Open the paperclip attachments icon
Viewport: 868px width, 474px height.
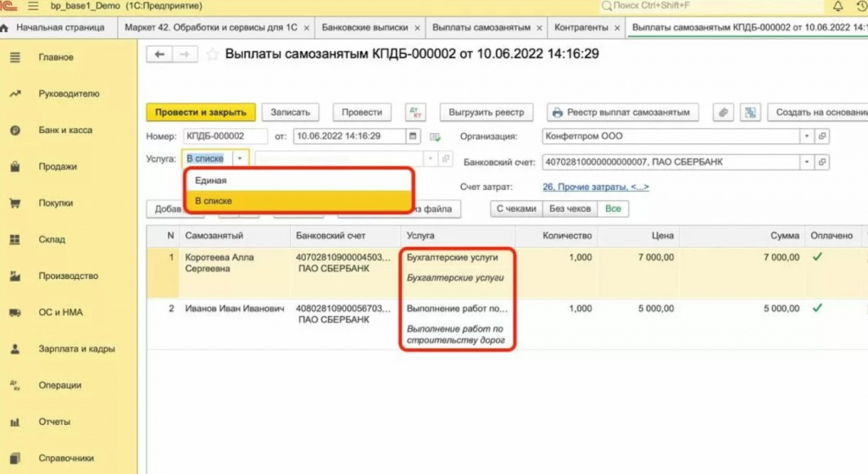point(723,113)
